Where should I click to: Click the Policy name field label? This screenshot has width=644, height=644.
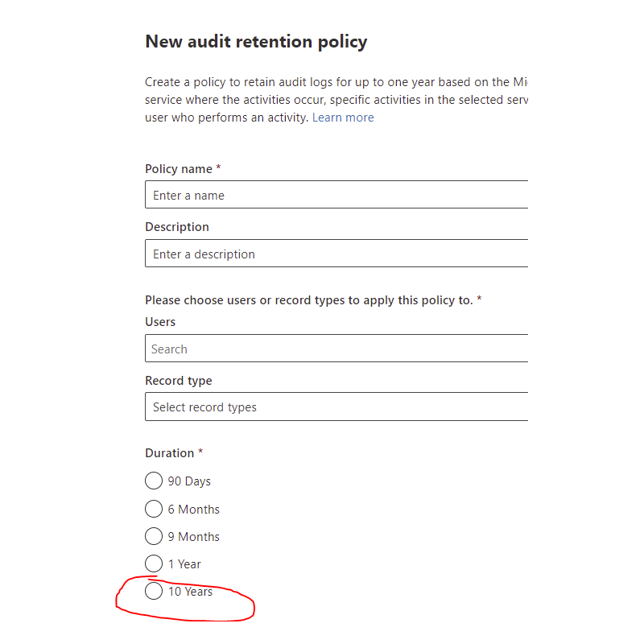(179, 169)
